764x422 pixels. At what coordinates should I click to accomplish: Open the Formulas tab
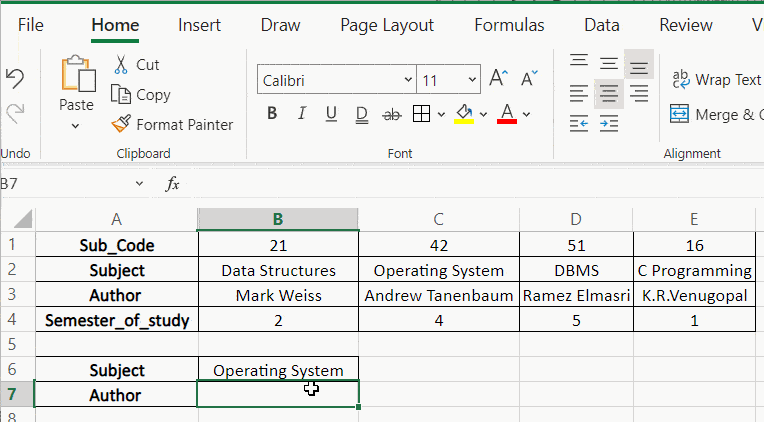(509, 25)
